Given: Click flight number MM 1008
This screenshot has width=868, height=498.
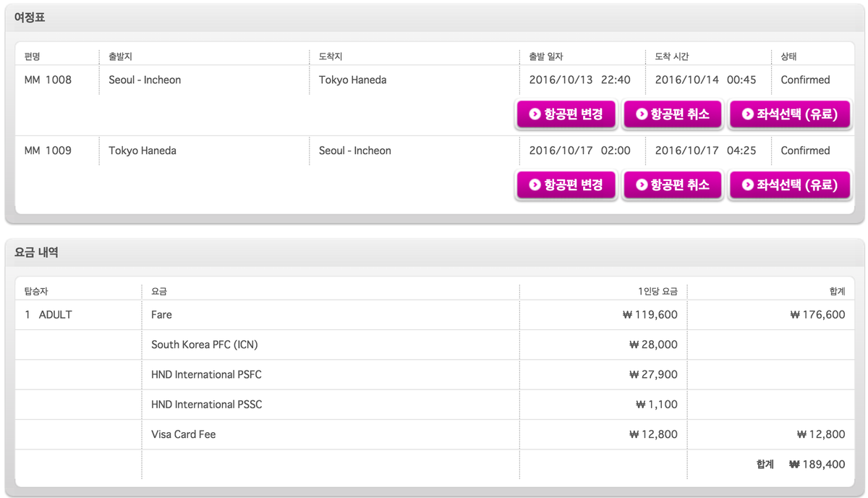Looking at the screenshot, I should click(48, 80).
